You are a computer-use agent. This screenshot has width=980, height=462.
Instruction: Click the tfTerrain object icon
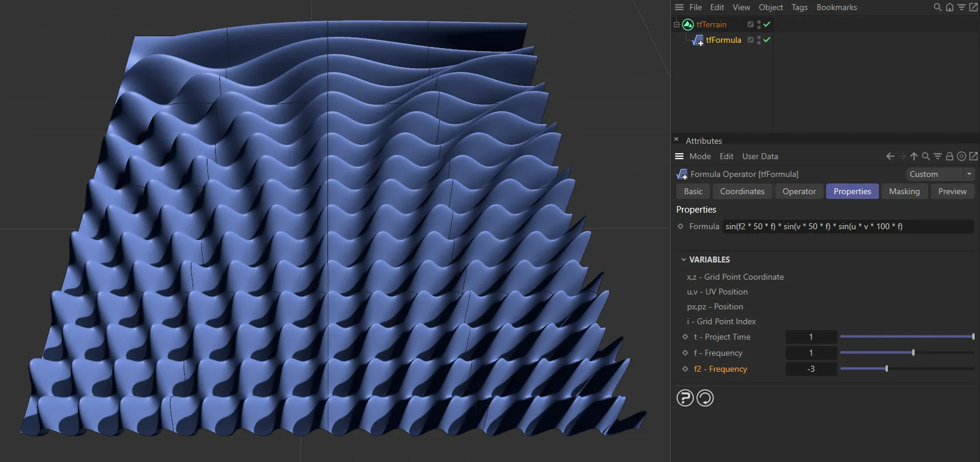point(688,24)
